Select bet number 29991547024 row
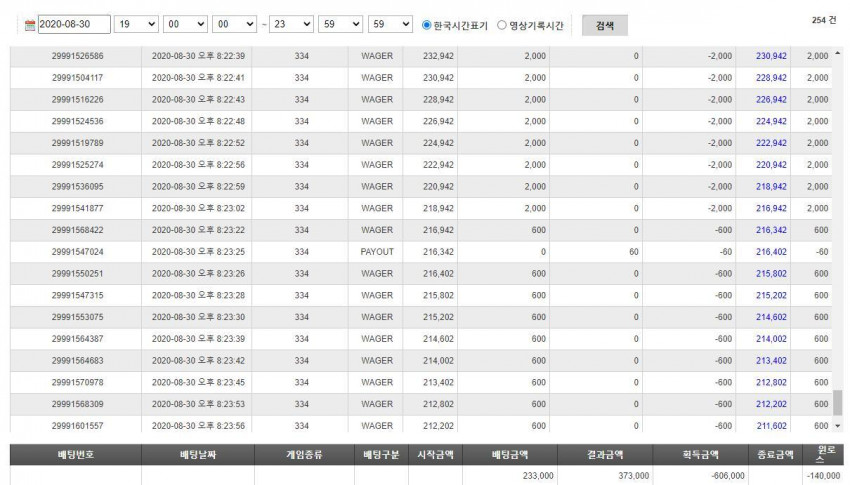Image resolution: width=850 pixels, height=485 pixels. tap(421, 252)
